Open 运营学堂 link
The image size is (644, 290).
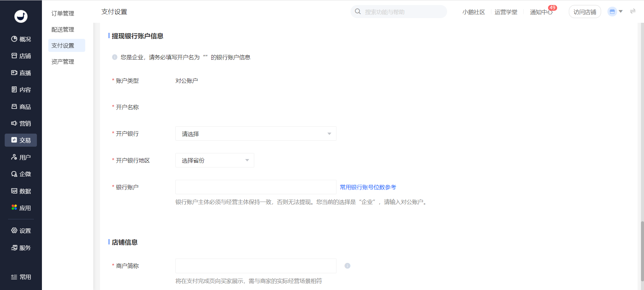click(506, 12)
